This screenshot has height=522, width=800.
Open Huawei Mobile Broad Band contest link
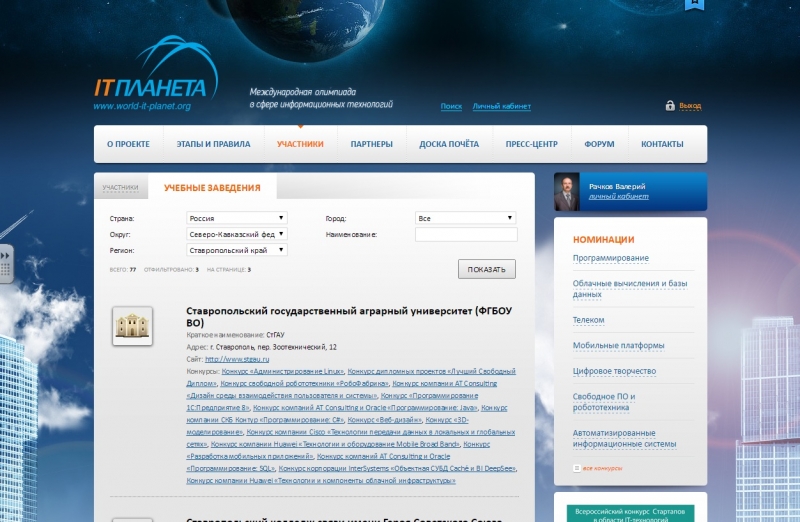pyautogui.click(x=335, y=444)
